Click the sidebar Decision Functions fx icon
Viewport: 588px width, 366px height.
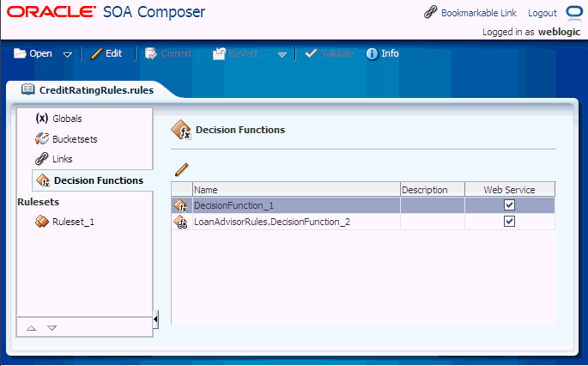click(x=43, y=180)
